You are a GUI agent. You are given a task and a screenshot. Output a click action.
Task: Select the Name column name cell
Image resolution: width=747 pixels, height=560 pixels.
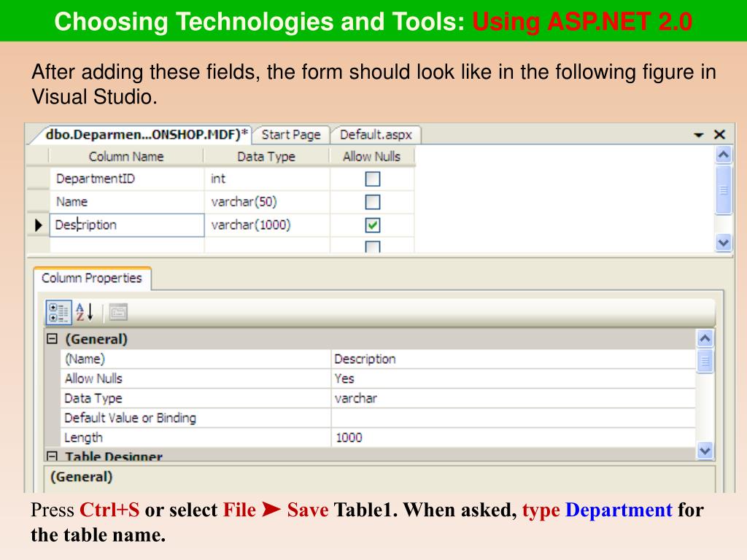click(x=127, y=202)
